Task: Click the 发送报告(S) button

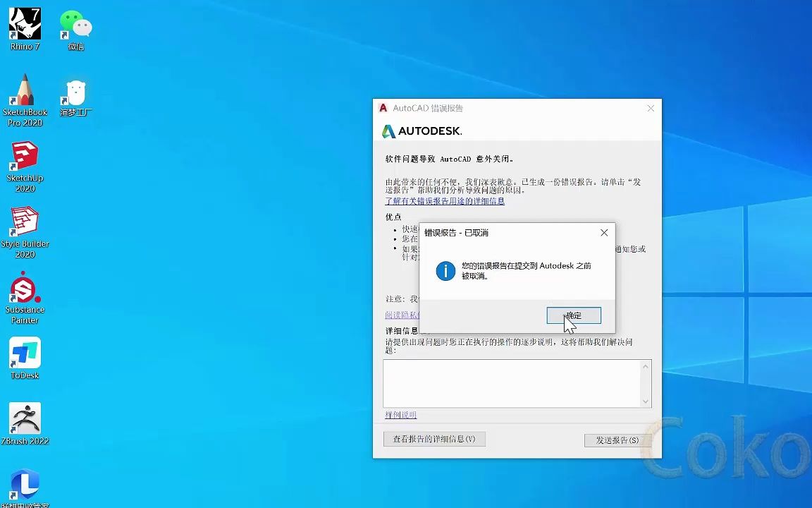Action: [616, 439]
